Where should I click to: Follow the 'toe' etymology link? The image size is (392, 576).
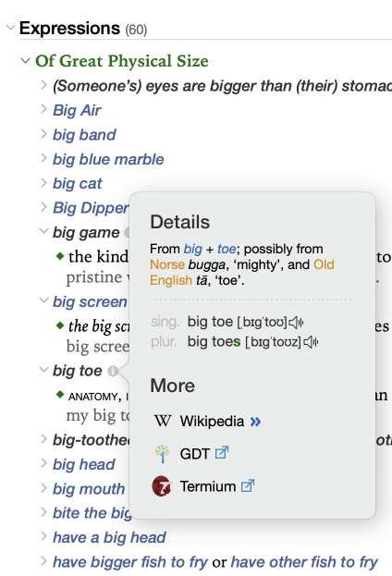[227, 249]
